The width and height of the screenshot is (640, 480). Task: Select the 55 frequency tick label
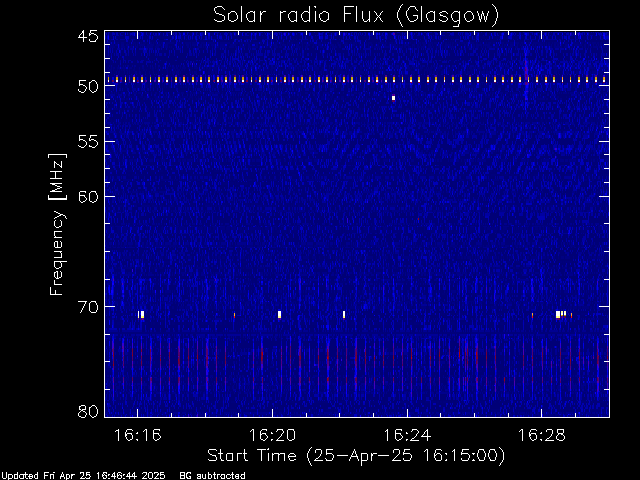click(88, 142)
